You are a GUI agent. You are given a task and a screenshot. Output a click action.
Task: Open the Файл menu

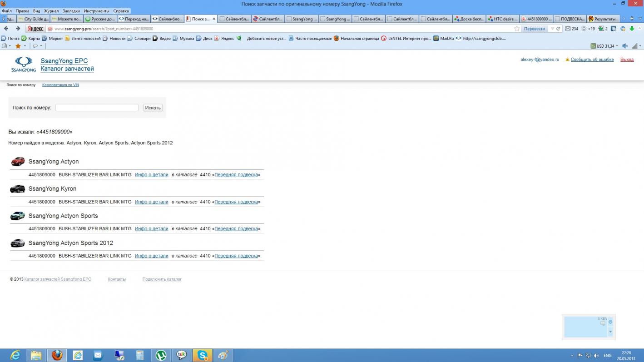click(x=7, y=11)
